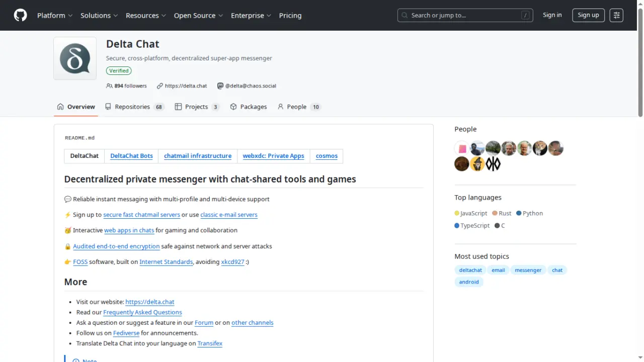Click the FOSS link
The image size is (644, 362).
coord(80,262)
